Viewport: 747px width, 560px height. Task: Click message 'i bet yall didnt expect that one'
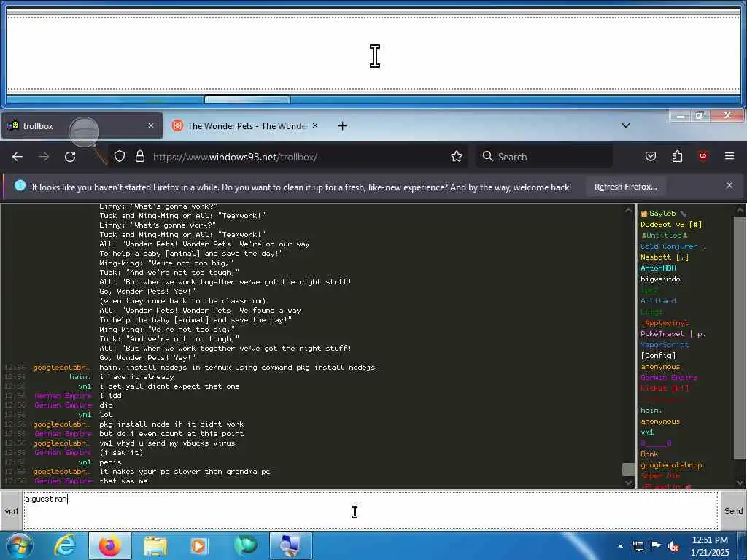tap(169, 386)
